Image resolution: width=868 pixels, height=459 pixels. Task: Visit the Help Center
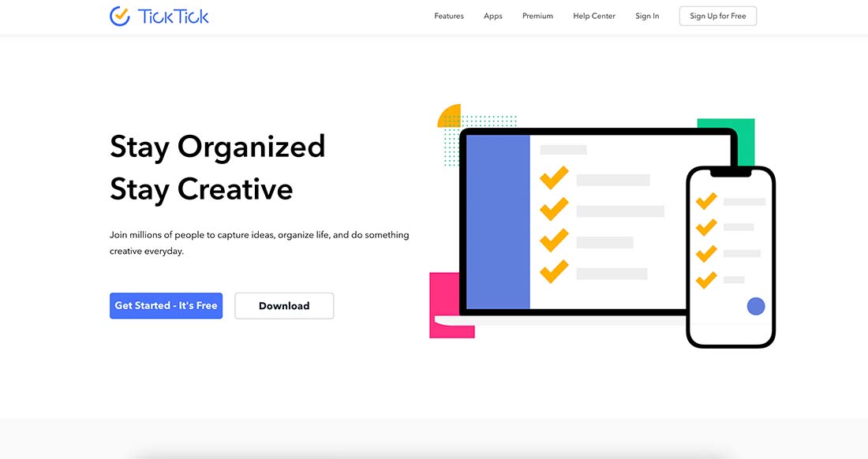(x=594, y=16)
